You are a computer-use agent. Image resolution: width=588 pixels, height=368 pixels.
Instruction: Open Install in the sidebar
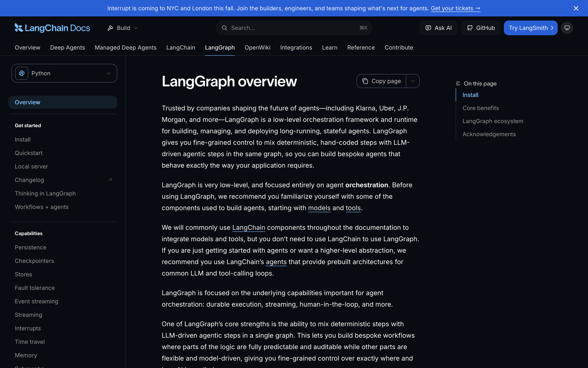22,139
